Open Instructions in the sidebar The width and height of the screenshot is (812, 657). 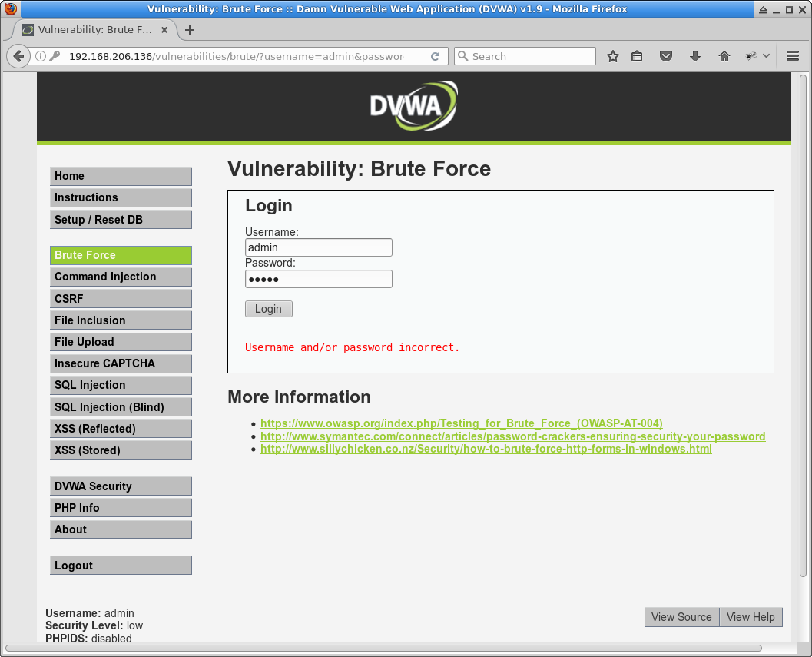point(121,198)
